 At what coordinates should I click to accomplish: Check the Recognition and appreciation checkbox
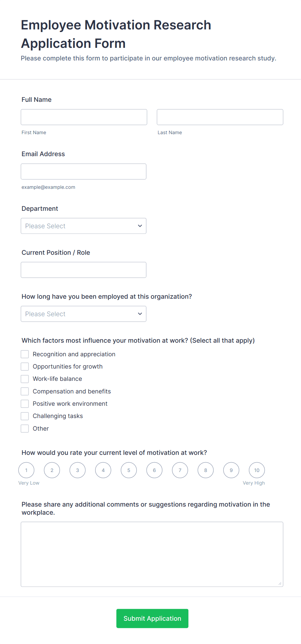[x=25, y=354]
